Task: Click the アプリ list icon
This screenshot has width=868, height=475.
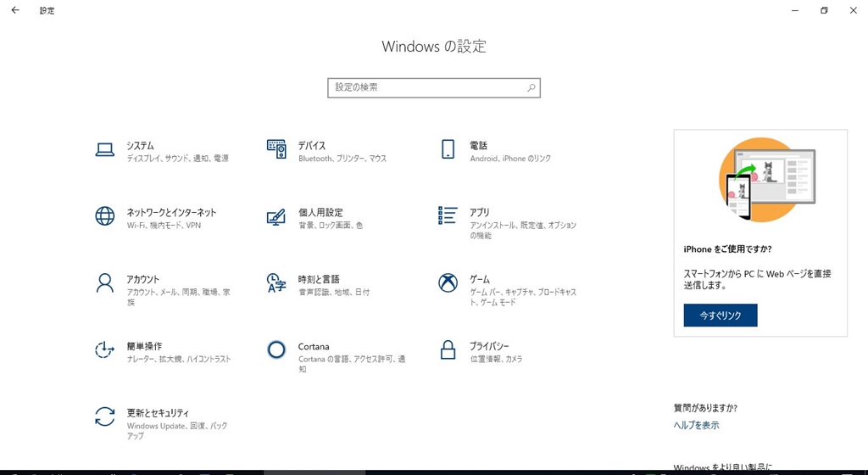Action: 448,216
